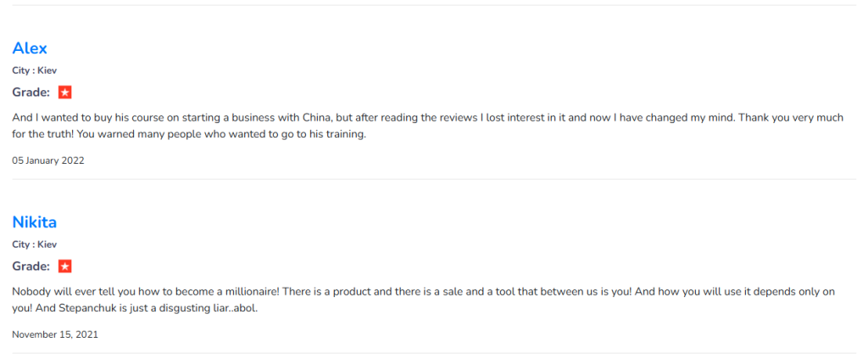868x359 pixels.
Task: Open reviewer Alex's name link
Action: pyautogui.click(x=30, y=48)
